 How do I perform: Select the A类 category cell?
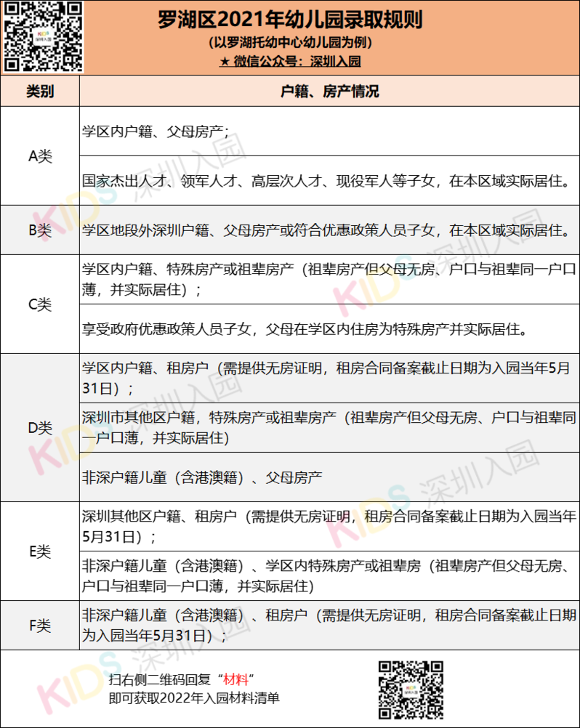(x=40, y=156)
